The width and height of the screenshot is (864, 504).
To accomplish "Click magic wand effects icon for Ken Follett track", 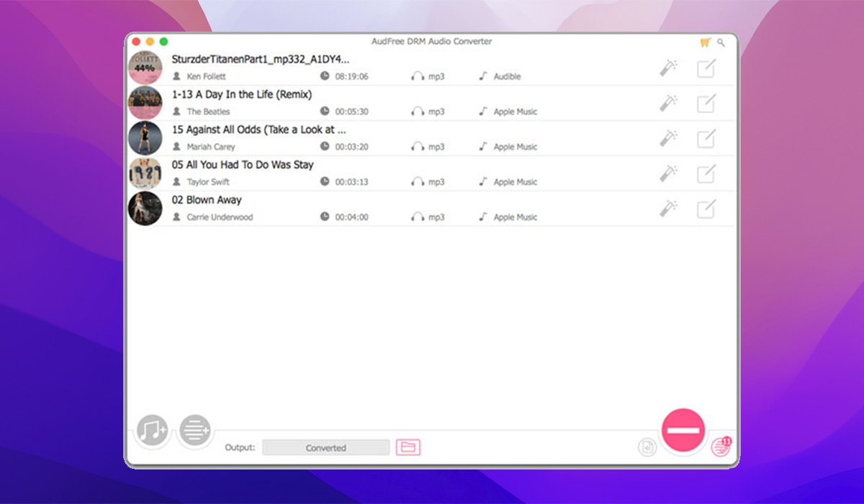I will point(668,68).
